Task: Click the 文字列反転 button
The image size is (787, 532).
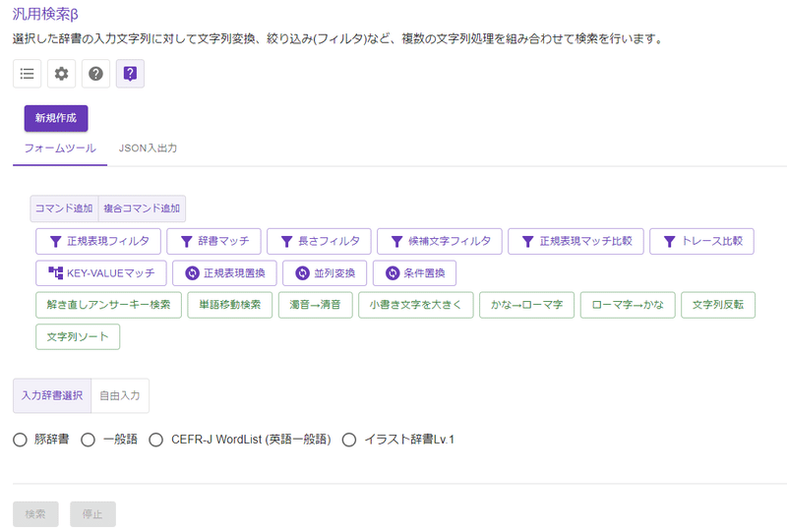Action: (x=718, y=305)
